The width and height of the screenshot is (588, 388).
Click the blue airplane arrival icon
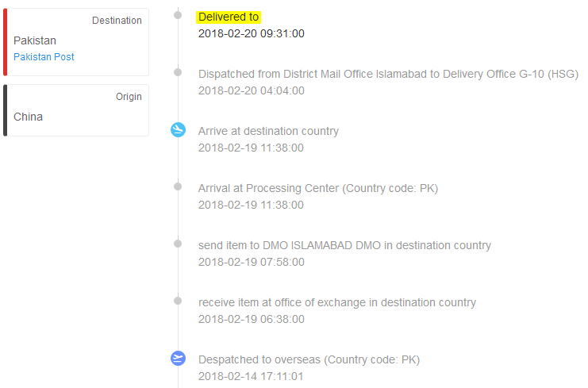coord(178,129)
